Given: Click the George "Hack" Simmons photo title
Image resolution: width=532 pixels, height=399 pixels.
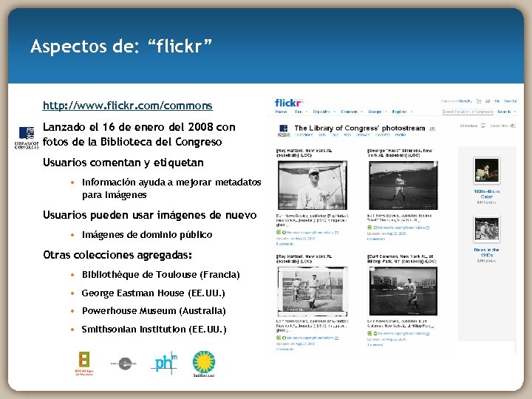Looking at the screenshot, I should [x=400, y=153].
